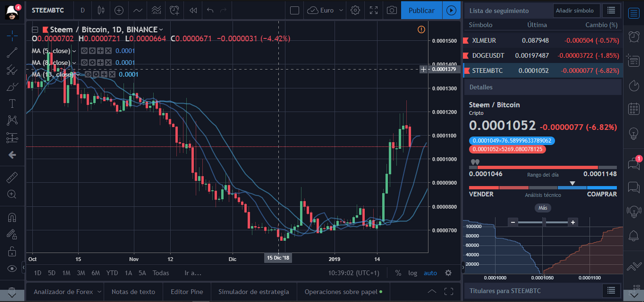The width and height of the screenshot is (644, 302).
Task: Open the indicator templates icon
Action: pyautogui.click(x=156, y=10)
